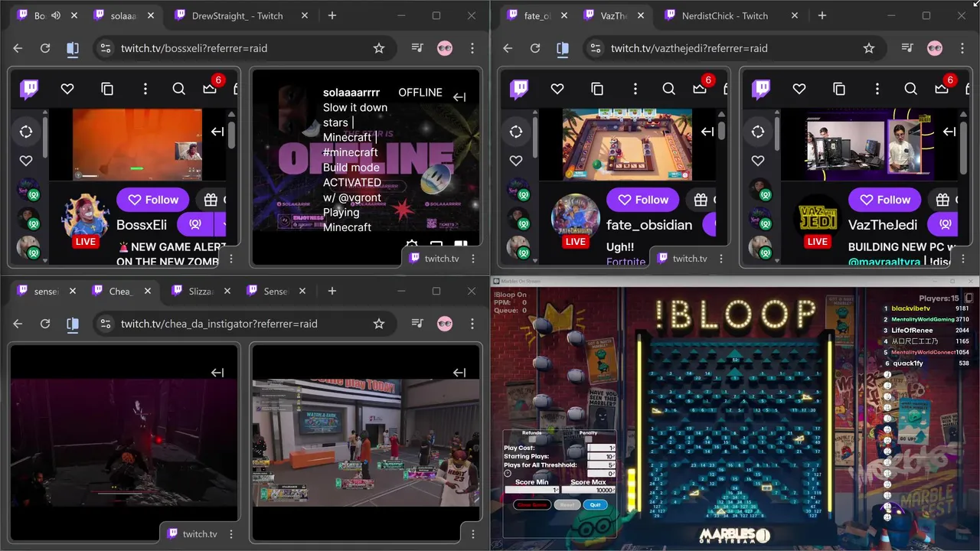Viewport: 980px width, 551px height.
Task: Switch to Slizza tab in bottom-left window
Action: pos(200,291)
